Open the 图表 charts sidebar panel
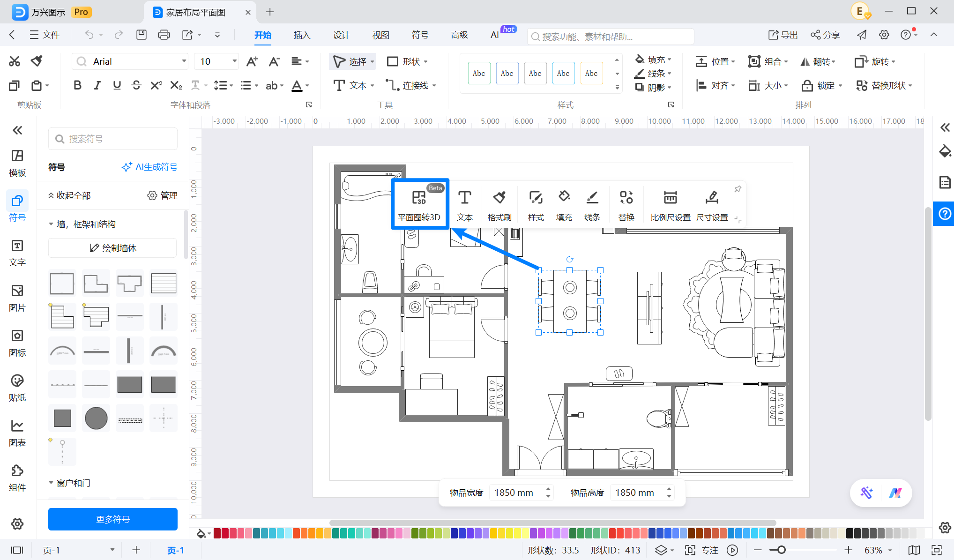 [17, 433]
